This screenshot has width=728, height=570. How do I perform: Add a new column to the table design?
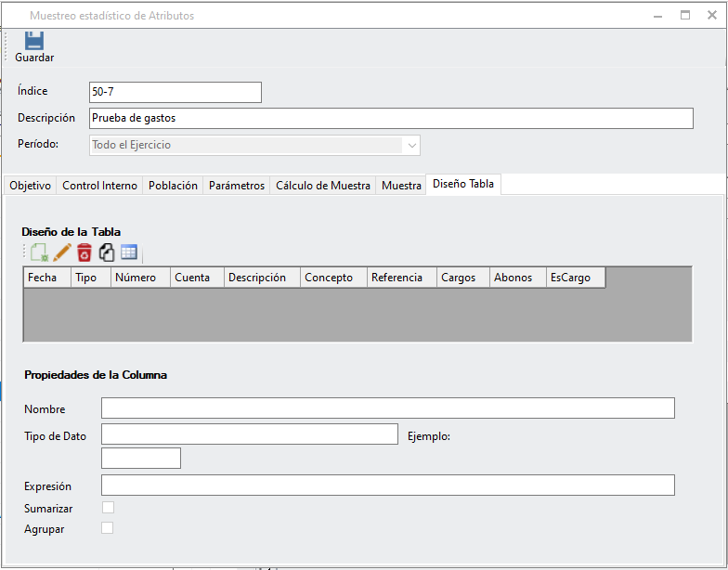pyautogui.click(x=39, y=253)
